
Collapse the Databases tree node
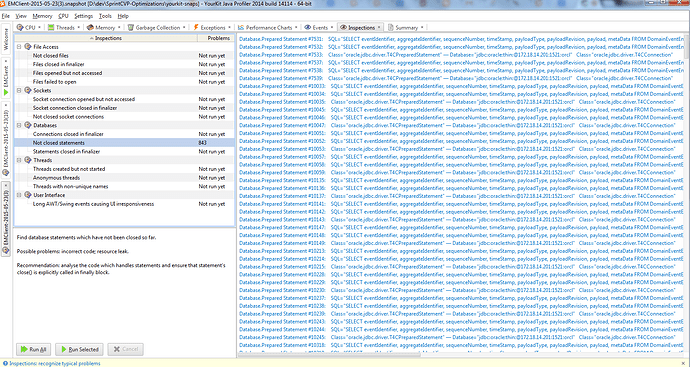[x=19, y=125]
